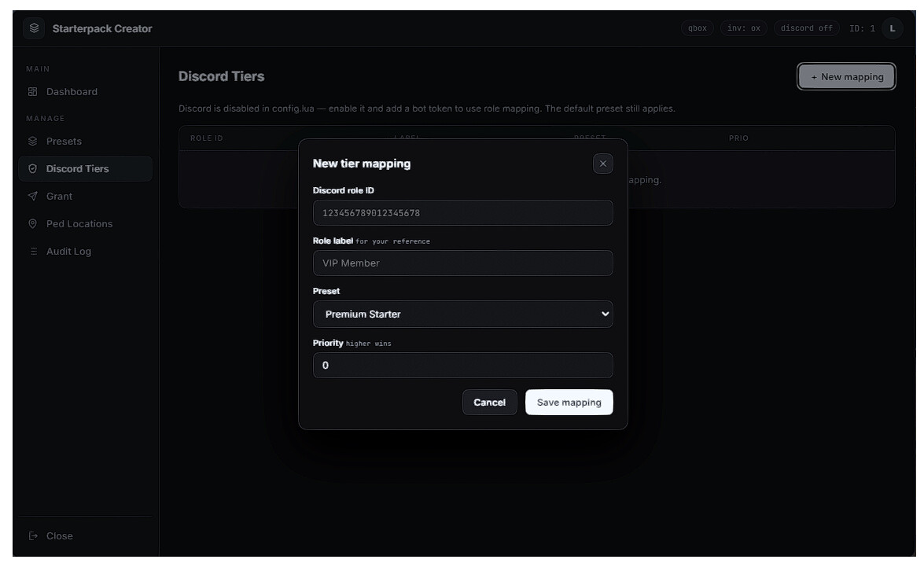Image resolution: width=924 pixels, height=563 pixels.
Task: Click the Discord Tiers page heading
Action: click(222, 76)
